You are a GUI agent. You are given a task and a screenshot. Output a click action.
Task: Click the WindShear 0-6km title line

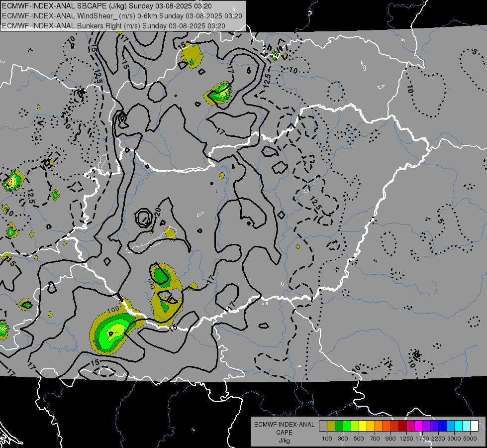[x=122, y=16]
